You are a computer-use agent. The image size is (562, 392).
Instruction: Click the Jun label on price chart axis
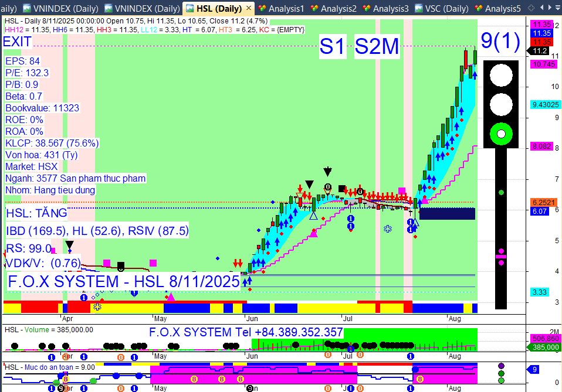point(252,319)
